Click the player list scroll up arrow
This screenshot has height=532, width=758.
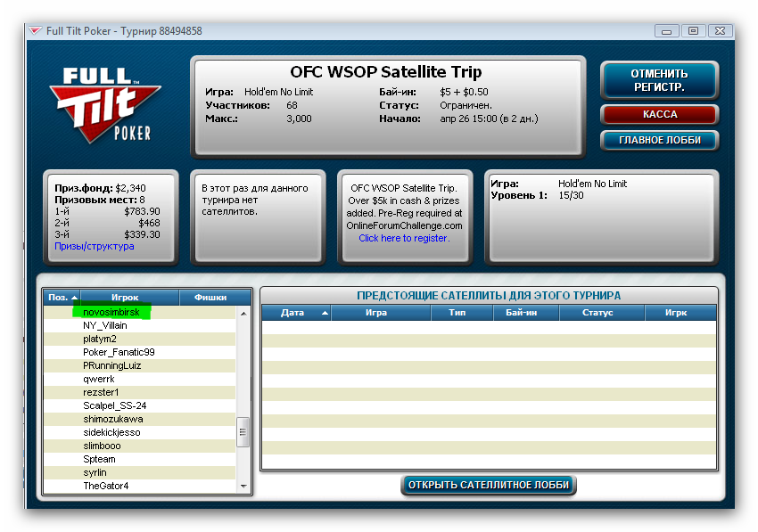click(243, 313)
